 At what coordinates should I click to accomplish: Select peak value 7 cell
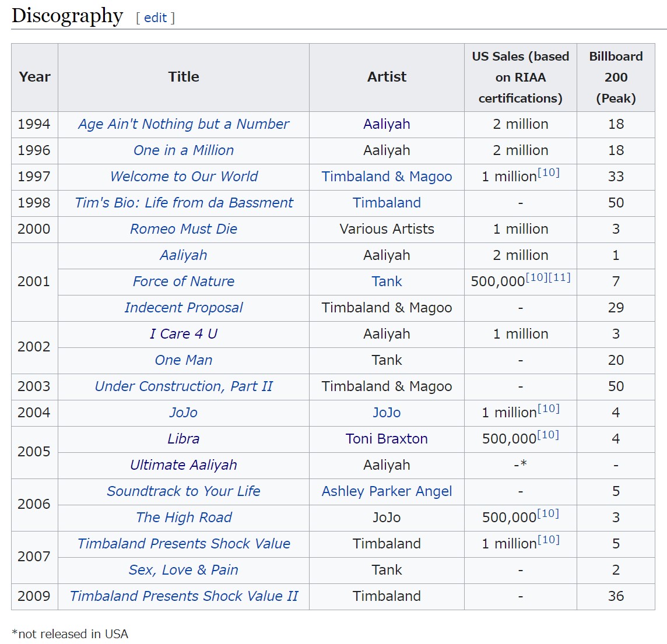point(616,282)
